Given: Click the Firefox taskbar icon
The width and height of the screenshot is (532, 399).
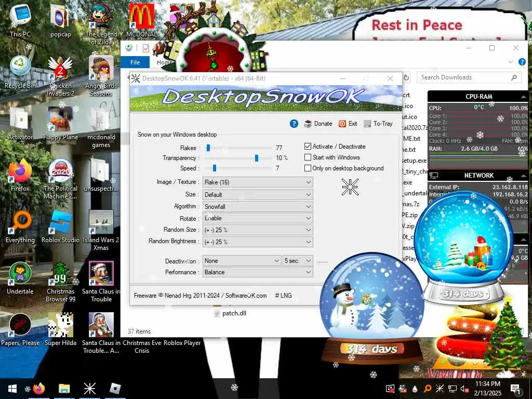Looking at the screenshot, I should coord(39,389).
